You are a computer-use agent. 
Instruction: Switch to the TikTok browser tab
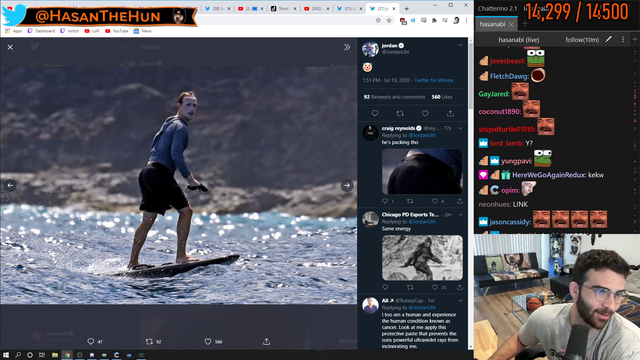[x=280, y=9]
